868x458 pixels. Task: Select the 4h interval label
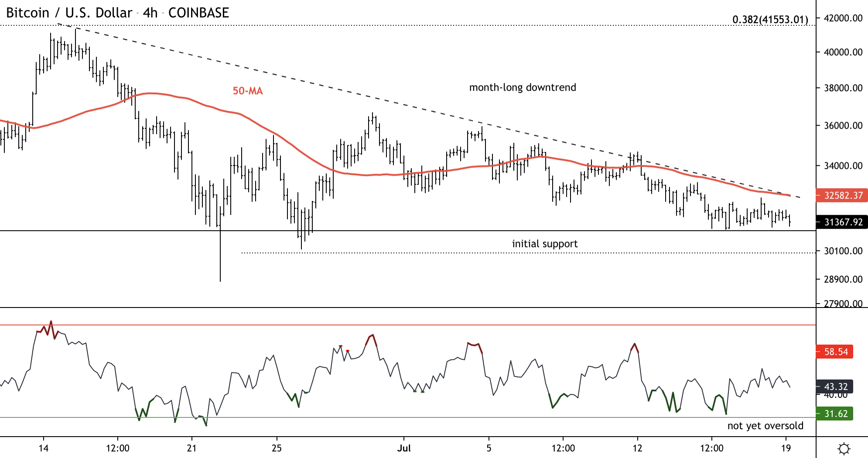click(150, 13)
